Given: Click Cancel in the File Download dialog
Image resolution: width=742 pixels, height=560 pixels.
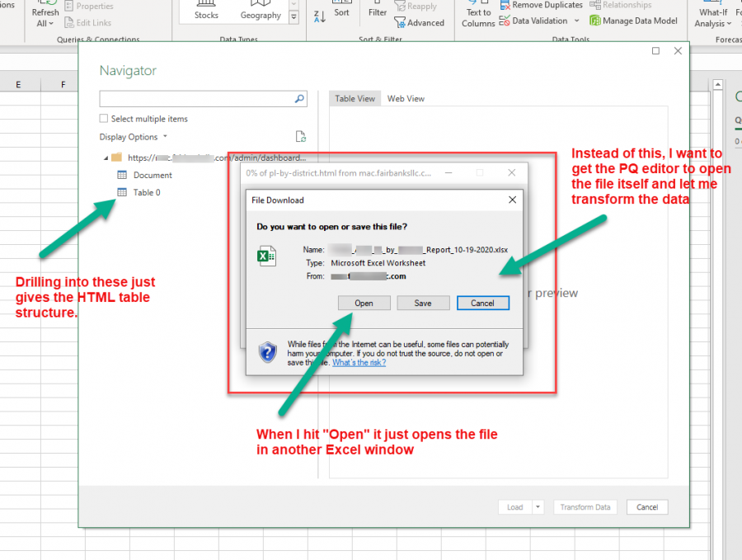Looking at the screenshot, I should point(482,303).
